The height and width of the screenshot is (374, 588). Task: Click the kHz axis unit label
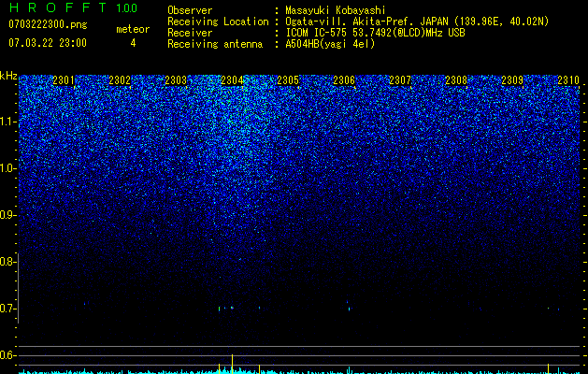(x=8, y=76)
